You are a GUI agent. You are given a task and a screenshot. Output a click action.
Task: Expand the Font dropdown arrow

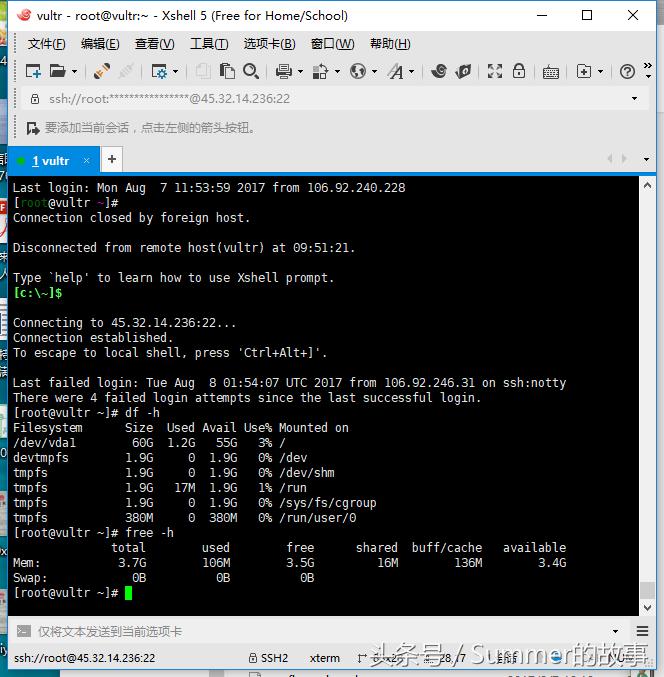411,71
